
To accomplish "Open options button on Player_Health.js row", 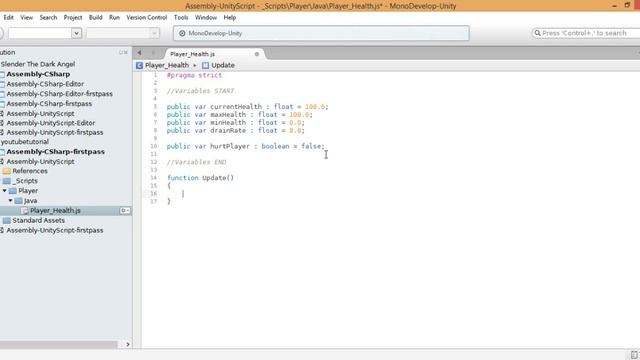I will click(x=124, y=211).
